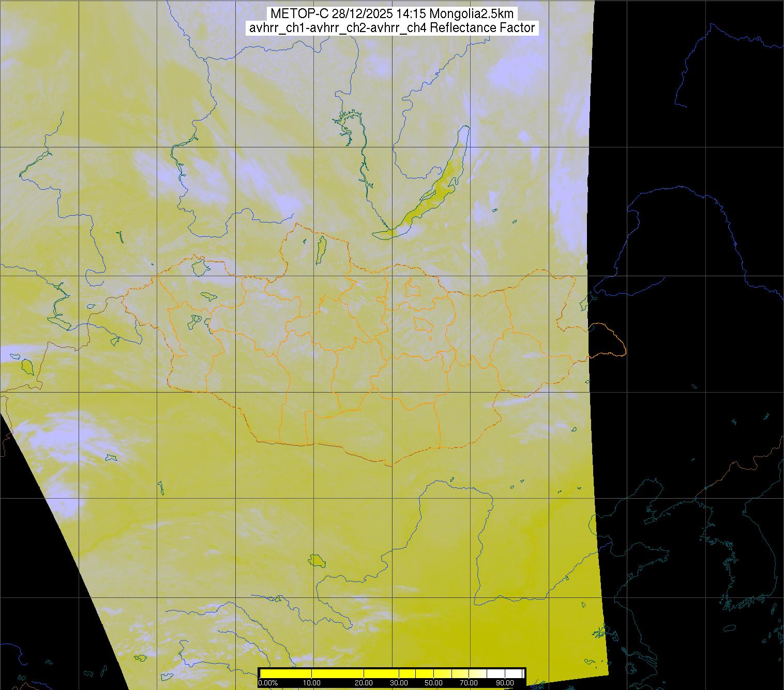Click the 90.00 label on the color scale
The image size is (784, 690).
tap(505, 683)
